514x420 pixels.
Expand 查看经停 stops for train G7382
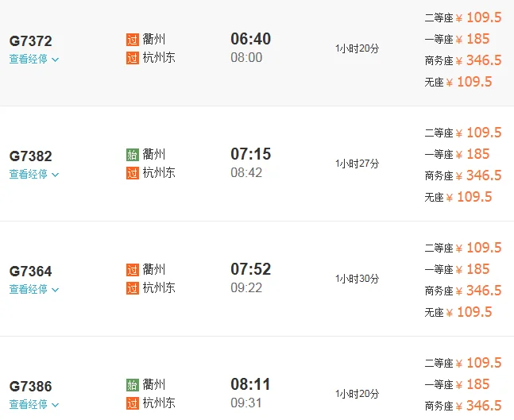pos(33,174)
